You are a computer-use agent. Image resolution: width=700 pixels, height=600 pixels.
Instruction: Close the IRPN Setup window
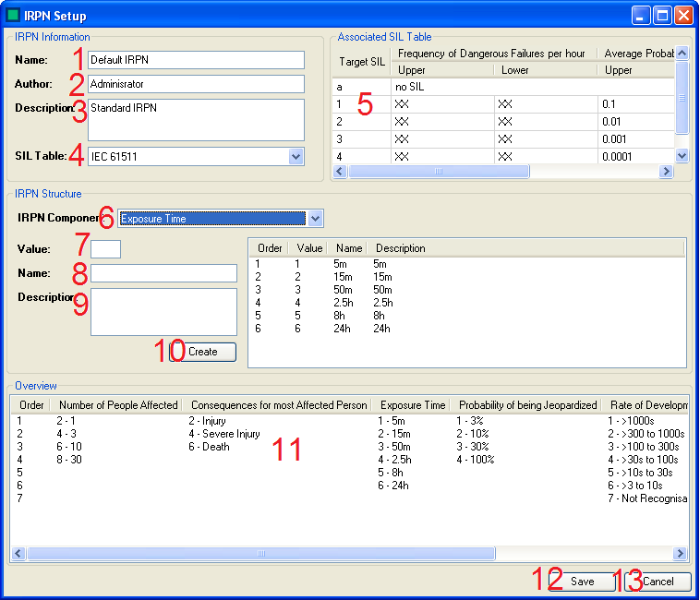[683, 16]
